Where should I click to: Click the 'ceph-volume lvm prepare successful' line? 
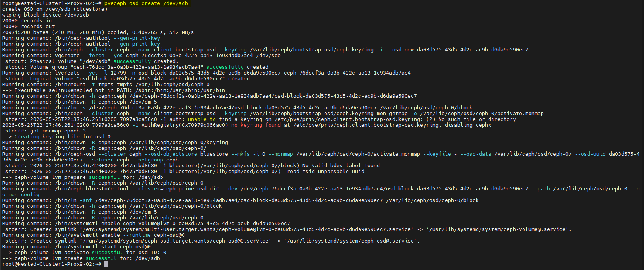(83, 177)
